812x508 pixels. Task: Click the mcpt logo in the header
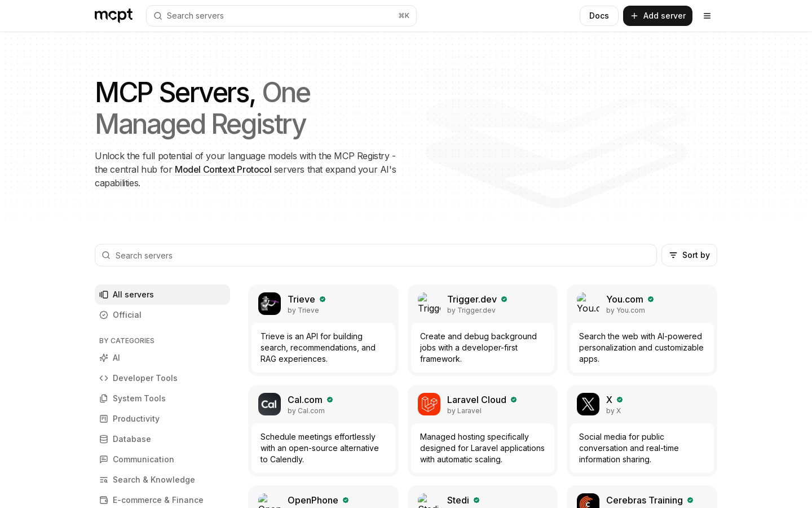tap(113, 15)
